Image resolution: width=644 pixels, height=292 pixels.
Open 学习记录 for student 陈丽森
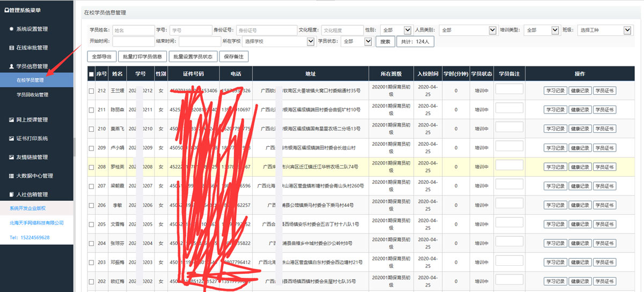pyautogui.click(x=555, y=110)
